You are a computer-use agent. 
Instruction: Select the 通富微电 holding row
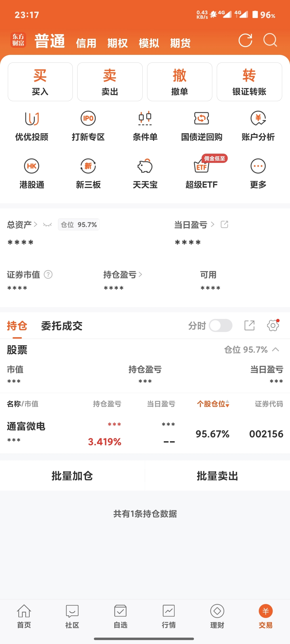pos(145,434)
